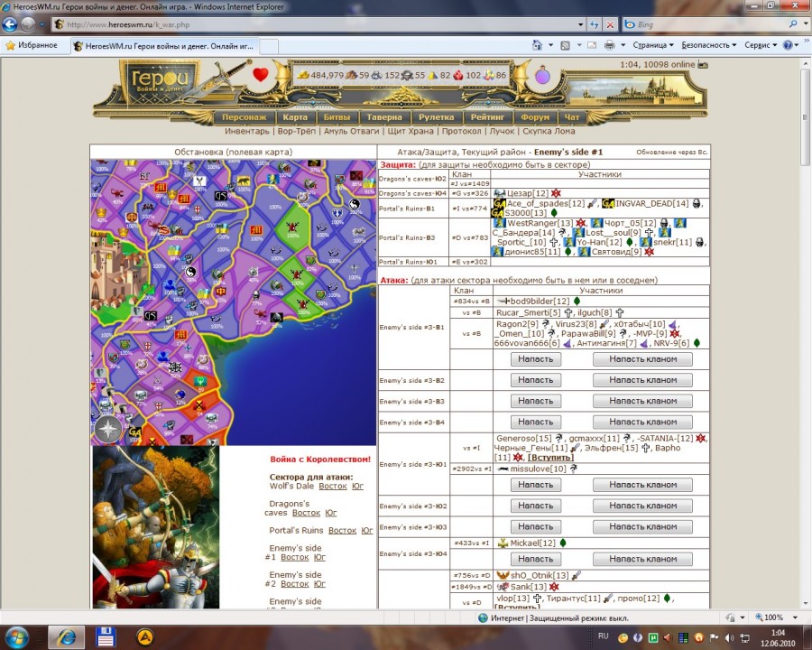Image resolution: width=812 pixels, height=650 pixels.
Task: Click the new empty browser tab button
Action: 269,46
